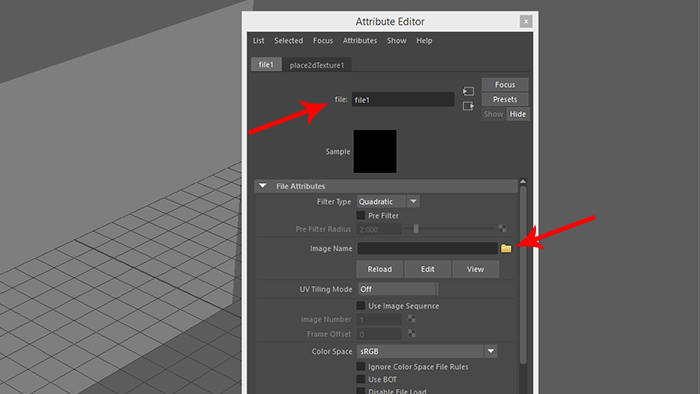The height and width of the screenshot is (394, 700).
Task: Click the Presets button
Action: click(505, 100)
